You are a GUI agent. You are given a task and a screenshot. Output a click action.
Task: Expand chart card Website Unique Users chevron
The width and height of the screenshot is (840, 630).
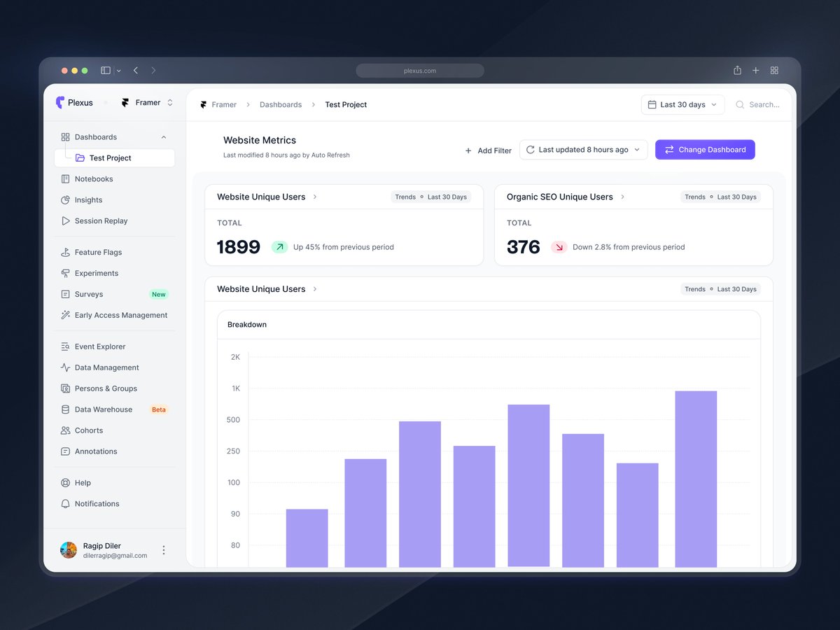pos(315,289)
